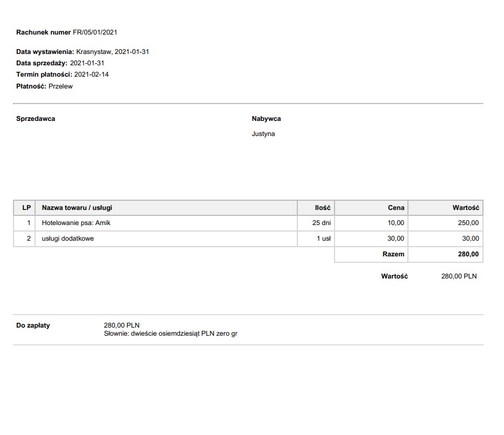Click the 'Sprzedawca' heading
Image resolution: width=504 pixels, height=435 pixels.
[36, 119]
